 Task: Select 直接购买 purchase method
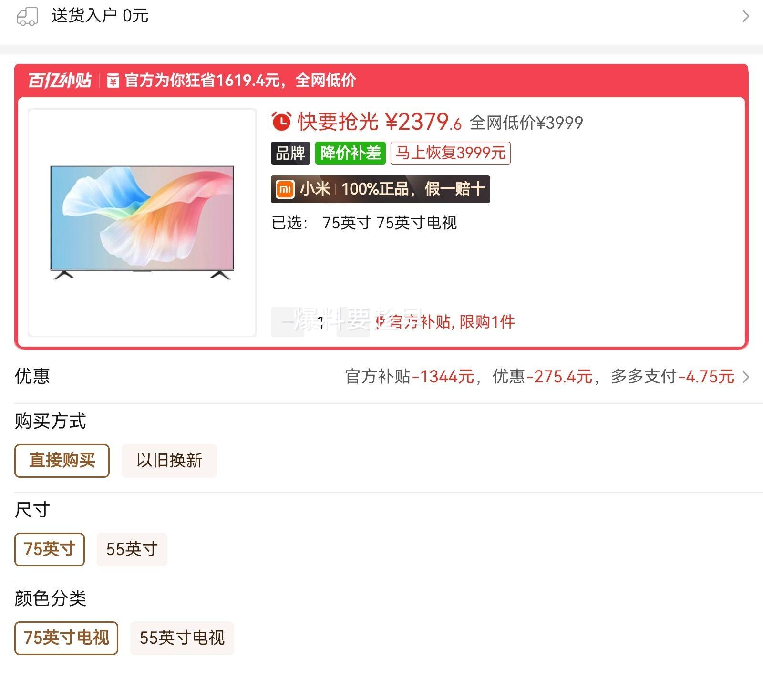[x=62, y=461]
